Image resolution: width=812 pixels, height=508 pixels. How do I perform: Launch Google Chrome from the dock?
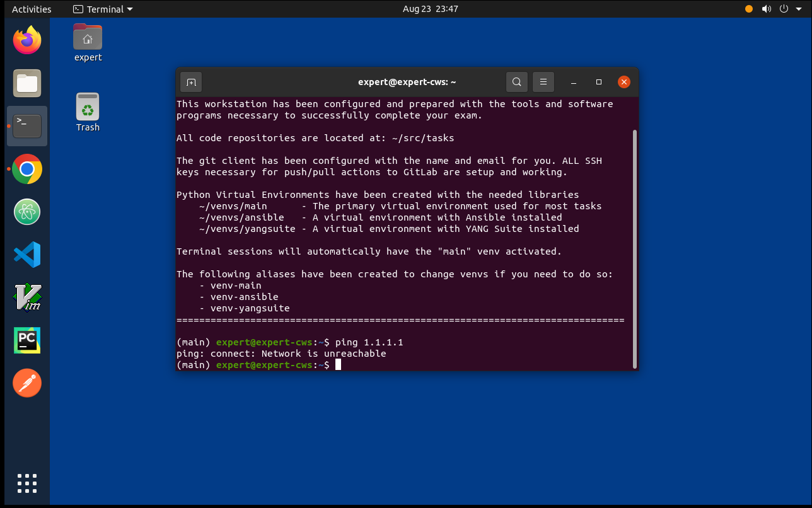[x=27, y=169]
